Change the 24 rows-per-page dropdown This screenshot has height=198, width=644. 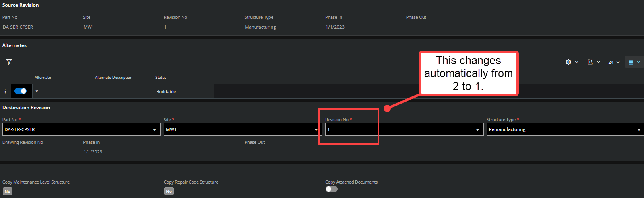tap(614, 62)
